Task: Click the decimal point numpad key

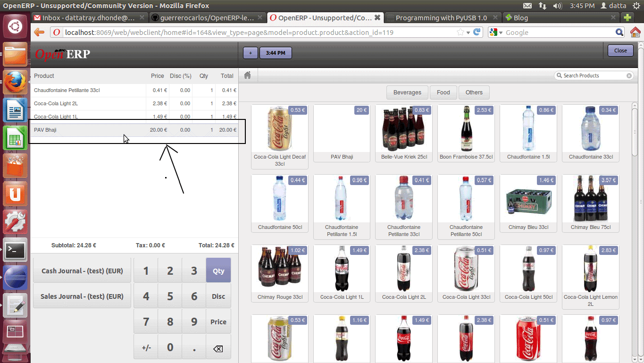Action: (194, 347)
